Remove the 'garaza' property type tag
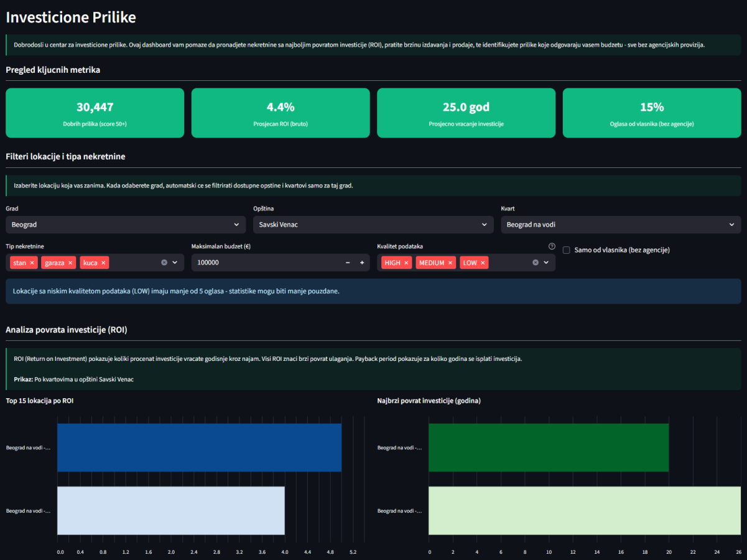The width and height of the screenshot is (747, 560). click(x=70, y=263)
